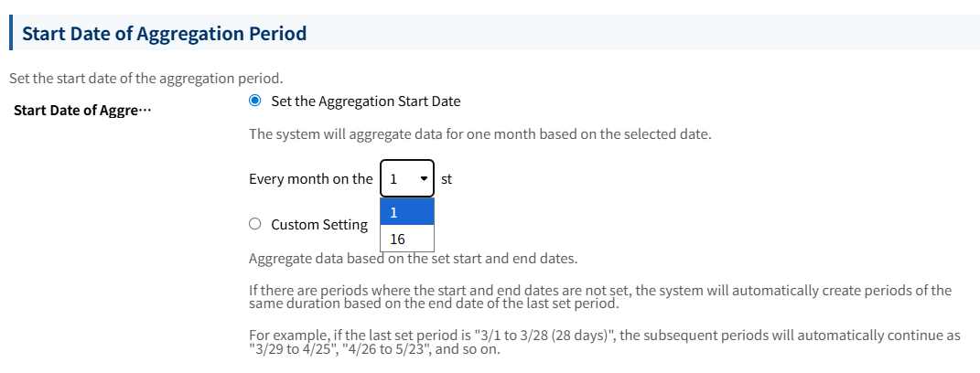This screenshot has height=373, width=980.
Task: Click the blue bar beside the section heading
Action: coord(9,34)
